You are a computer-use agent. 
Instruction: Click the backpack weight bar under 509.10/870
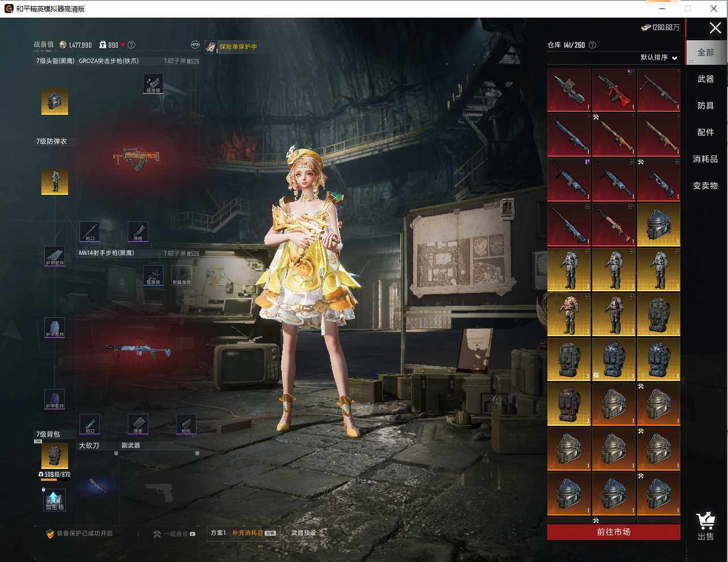[55, 480]
